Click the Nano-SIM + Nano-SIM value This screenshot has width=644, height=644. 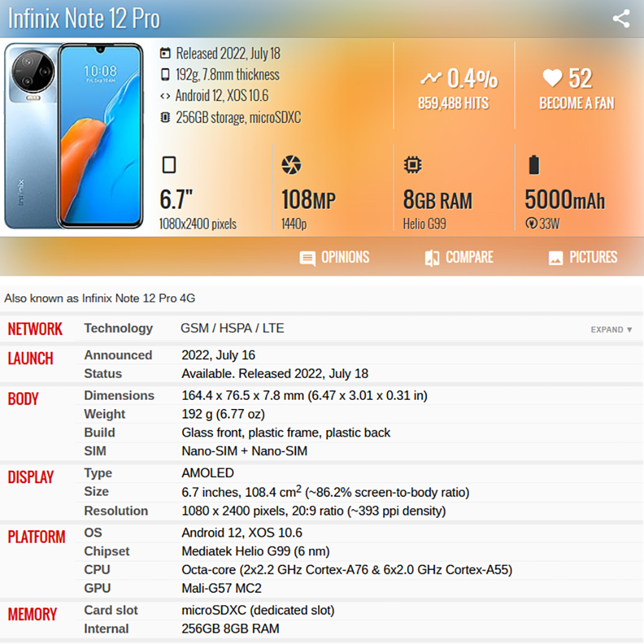pyautogui.click(x=245, y=451)
